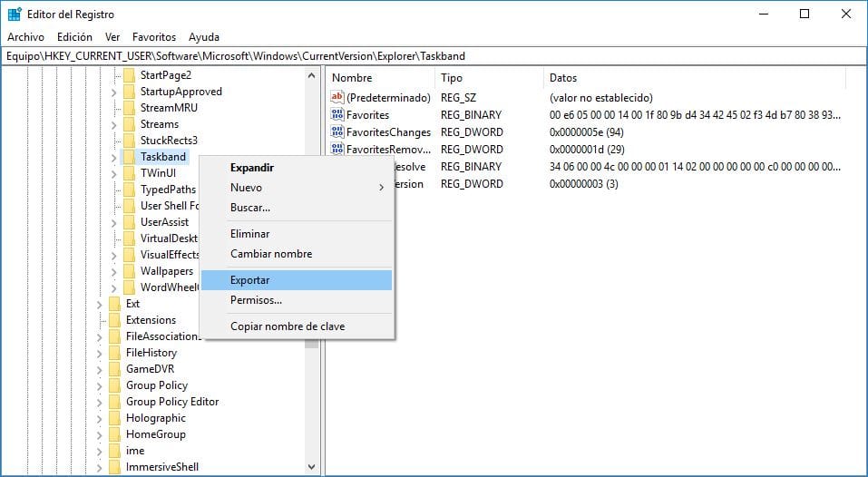Expand the Extensions key arrow
This screenshot has width=868, height=477.
point(99,320)
